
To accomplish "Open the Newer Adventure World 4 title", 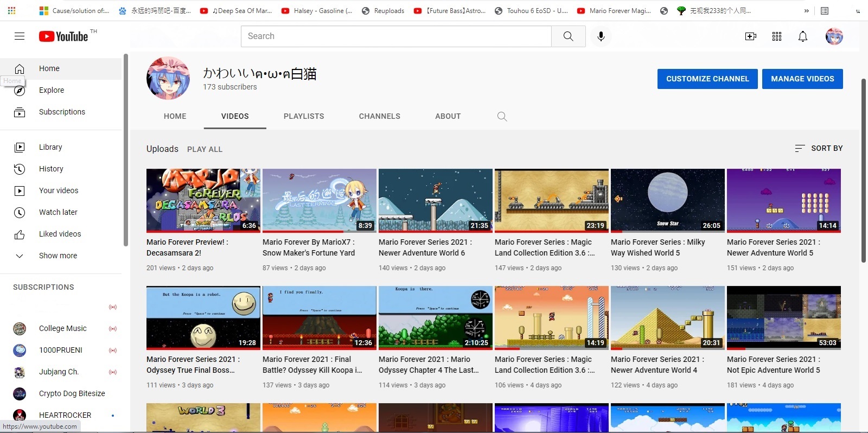I will pyautogui.click(x=658, y=365).
